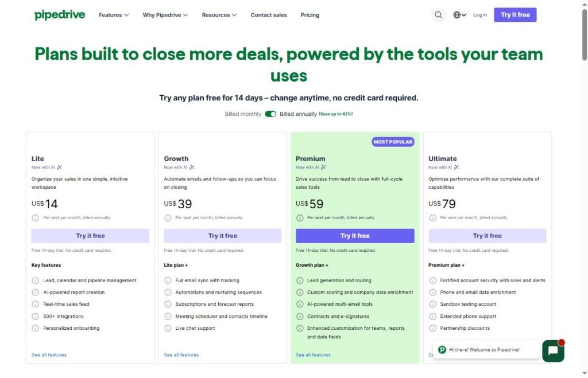Click the info icon beside Premium's US$59 price
The width and height of the screenshot is (588, 378).
(x=300, y=217)
